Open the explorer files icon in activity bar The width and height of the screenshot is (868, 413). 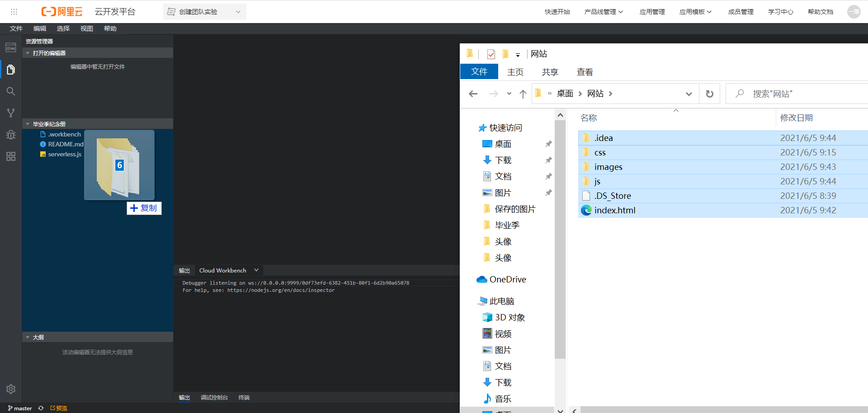tap(11, 70)
